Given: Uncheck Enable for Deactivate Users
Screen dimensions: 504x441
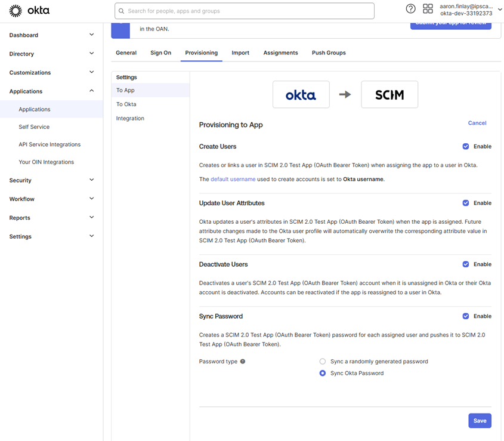Looking at the screenshot, I should point(466,264).
